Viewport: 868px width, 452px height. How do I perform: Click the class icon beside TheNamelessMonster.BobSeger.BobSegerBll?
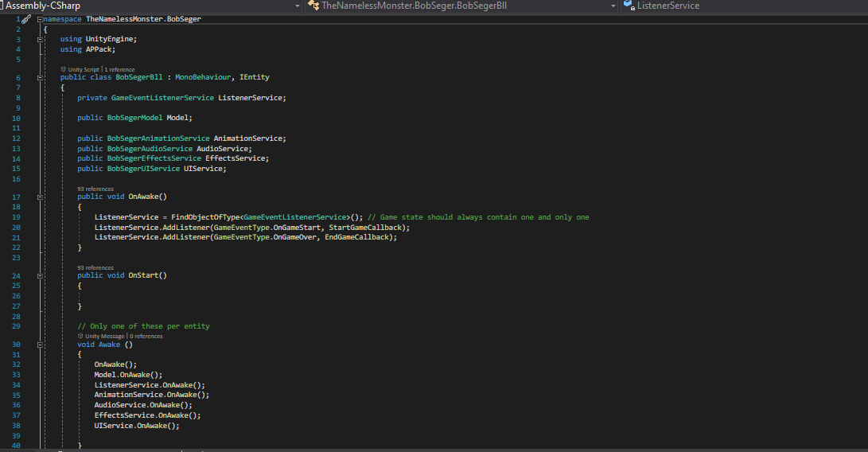313,6
